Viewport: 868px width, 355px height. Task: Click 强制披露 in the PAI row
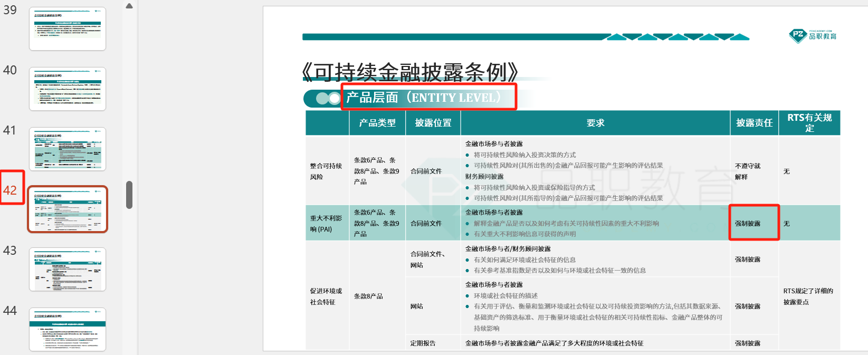point(748,224)
